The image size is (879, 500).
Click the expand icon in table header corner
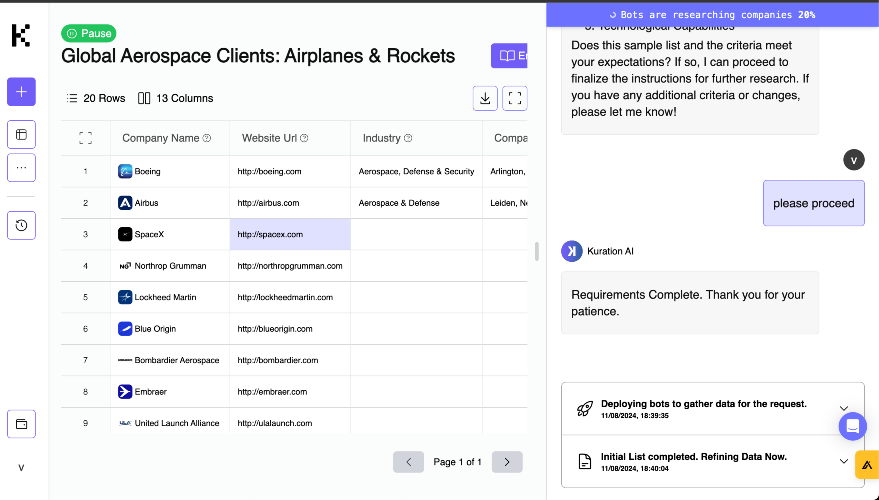(x=85, y=138)
